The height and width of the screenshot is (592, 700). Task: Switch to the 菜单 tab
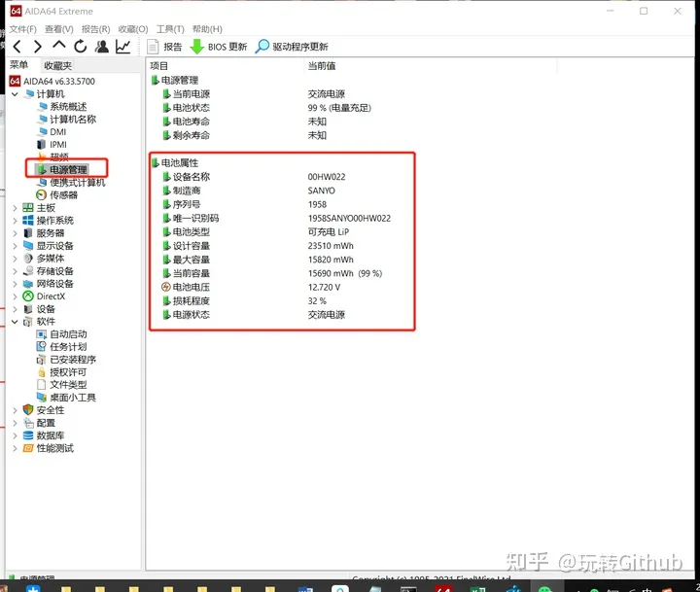[x=19, y=65]
